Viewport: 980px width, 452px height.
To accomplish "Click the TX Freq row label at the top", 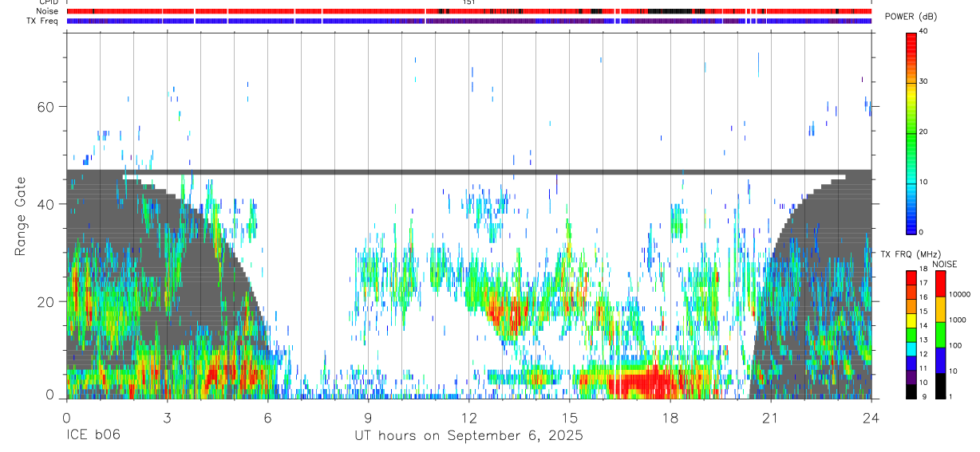I will pyautogui.click(x=43, y=21).
